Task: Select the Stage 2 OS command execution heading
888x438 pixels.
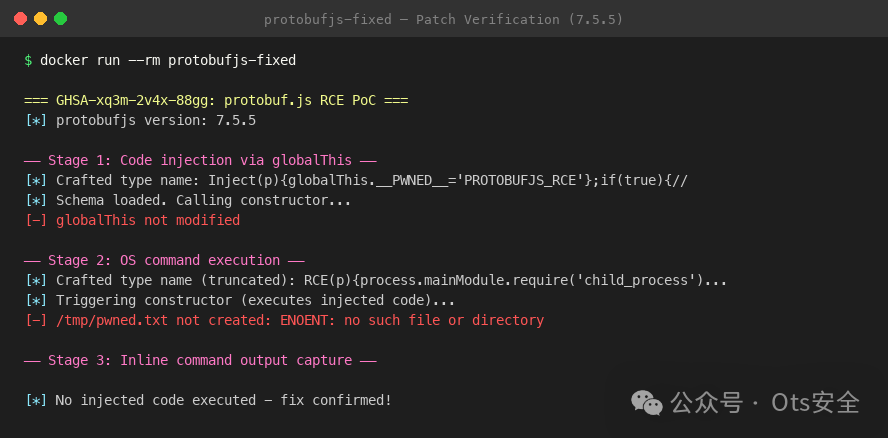Action: click(163, 260)
